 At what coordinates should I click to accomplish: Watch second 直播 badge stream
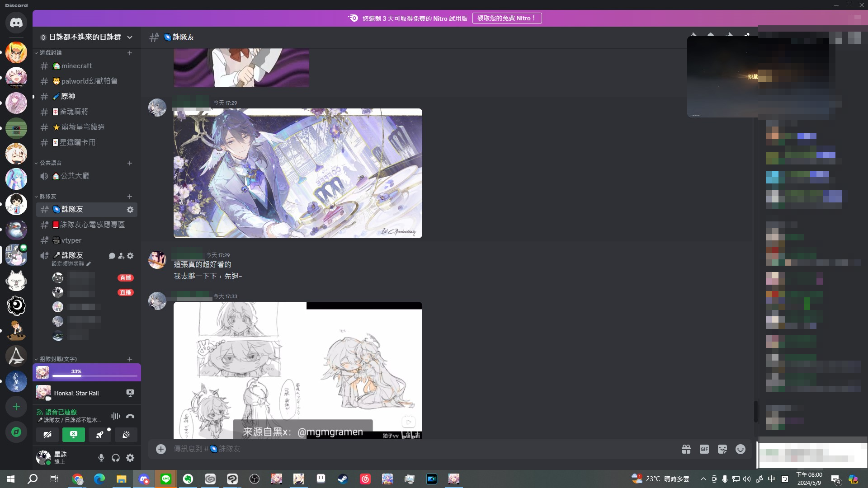pos(125,292)
